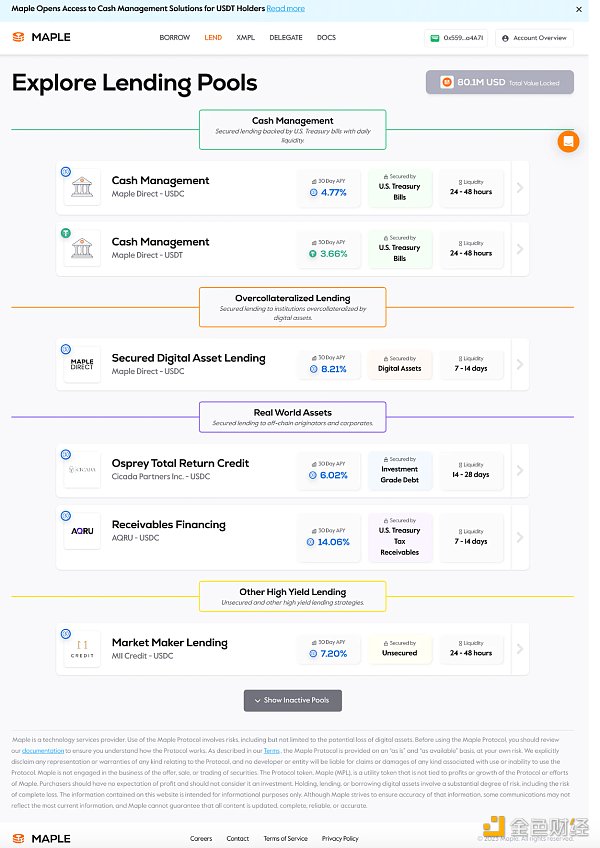Click Show Inactive Pools button
Screen dimensions: 600x848
click(x=292, y=700)
